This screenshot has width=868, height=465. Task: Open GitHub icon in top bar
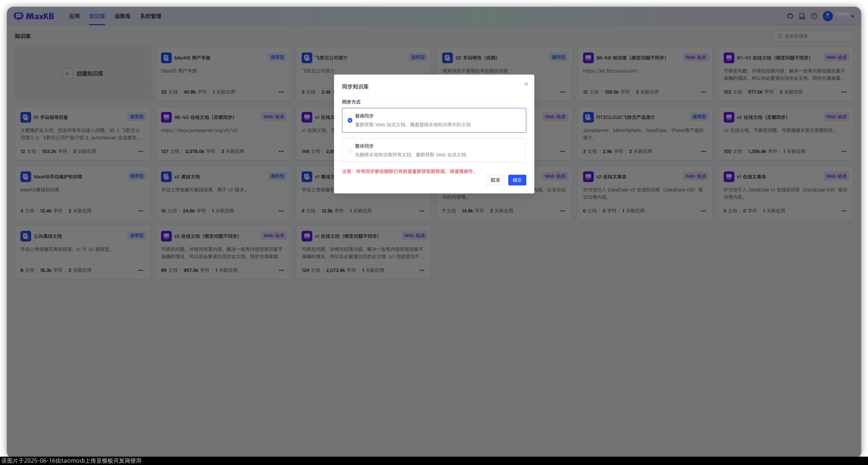pos(790,16)
